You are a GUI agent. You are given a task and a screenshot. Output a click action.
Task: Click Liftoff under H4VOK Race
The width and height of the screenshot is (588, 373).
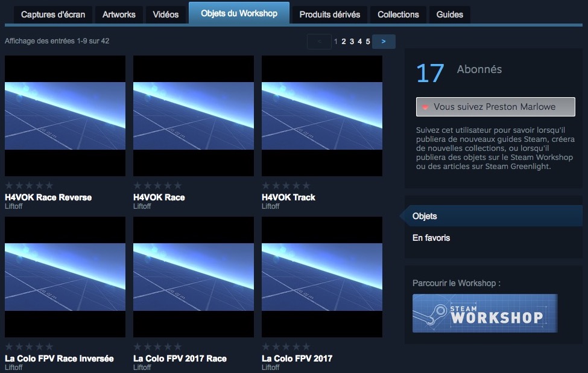142,206
